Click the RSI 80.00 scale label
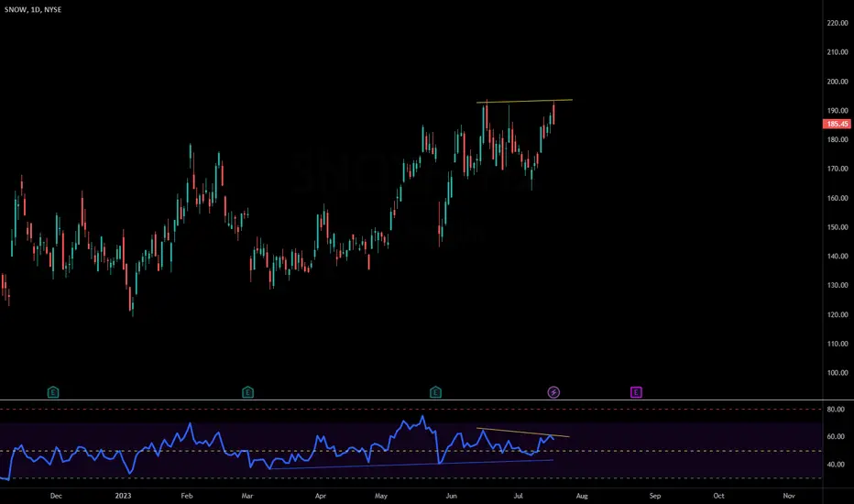Screen dimensions: 854x504 [x=836, y=410]
